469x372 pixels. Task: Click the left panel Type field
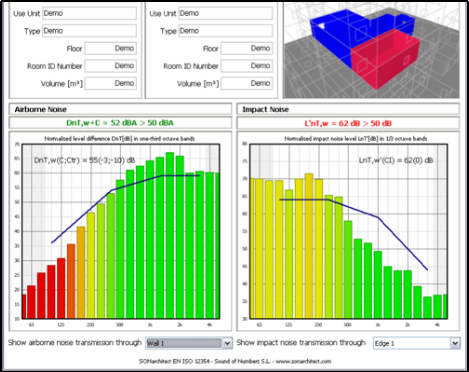[89, 31]
